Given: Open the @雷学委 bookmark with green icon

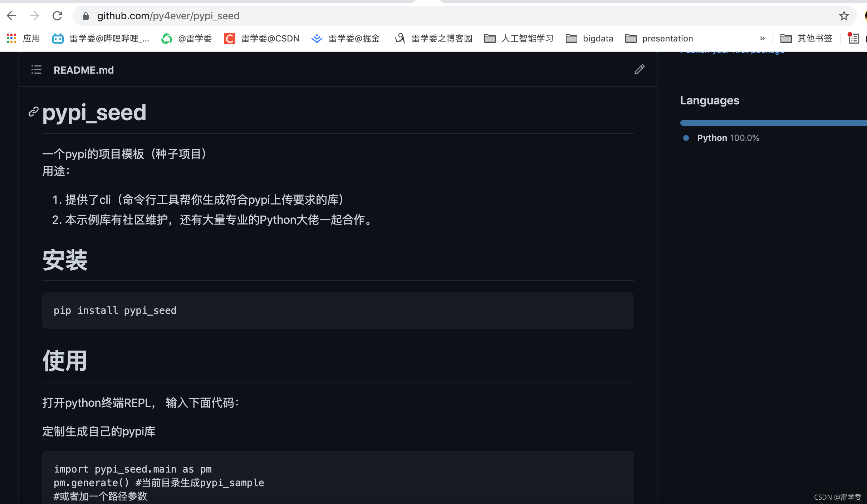Looking at the screenshot, I should click(x=186, y=38).
